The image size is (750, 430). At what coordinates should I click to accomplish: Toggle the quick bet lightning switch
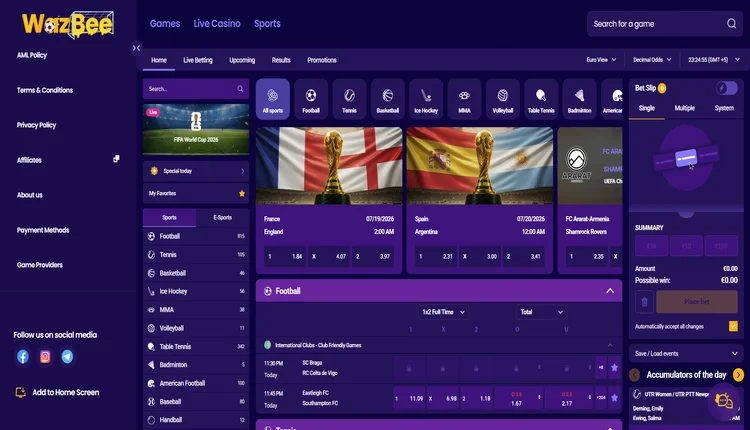click(727, 88)
